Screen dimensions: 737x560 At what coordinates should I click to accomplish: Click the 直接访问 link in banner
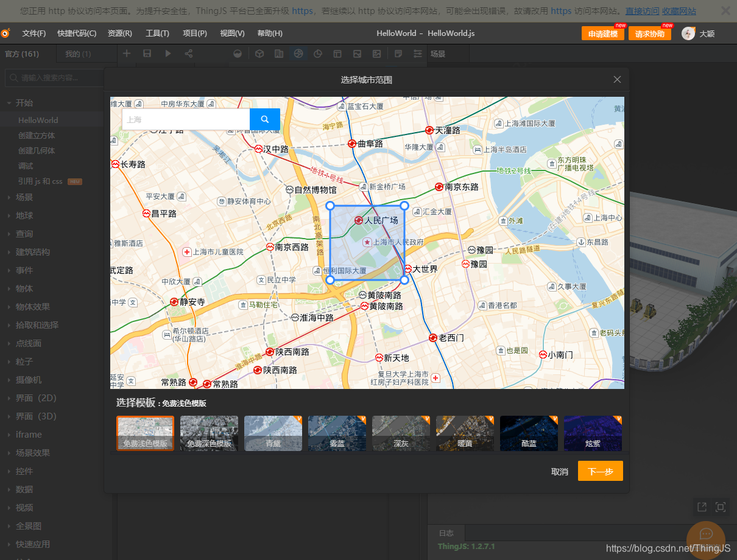(x=642, y=11)
